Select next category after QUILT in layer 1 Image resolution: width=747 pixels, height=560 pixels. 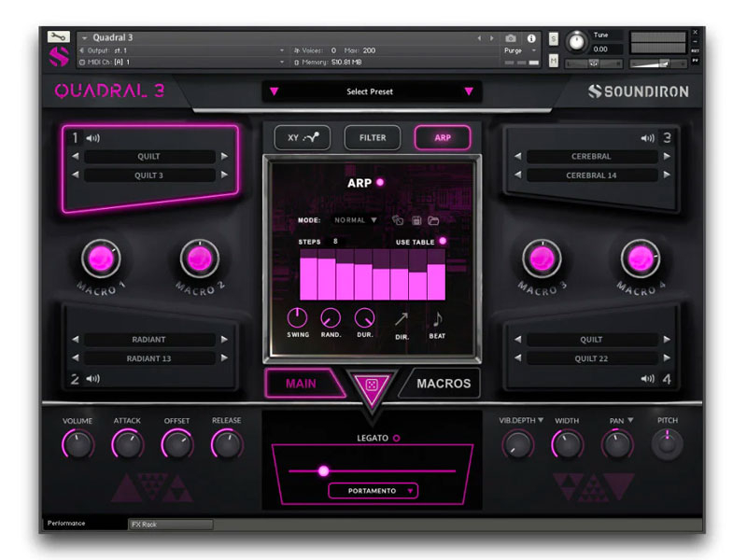[x=224, y=156]
